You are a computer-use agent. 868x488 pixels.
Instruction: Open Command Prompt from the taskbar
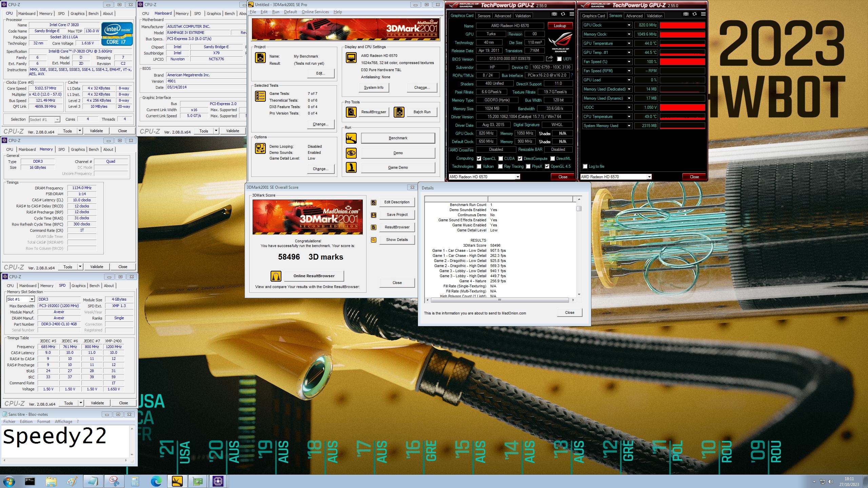click(30, 481)
